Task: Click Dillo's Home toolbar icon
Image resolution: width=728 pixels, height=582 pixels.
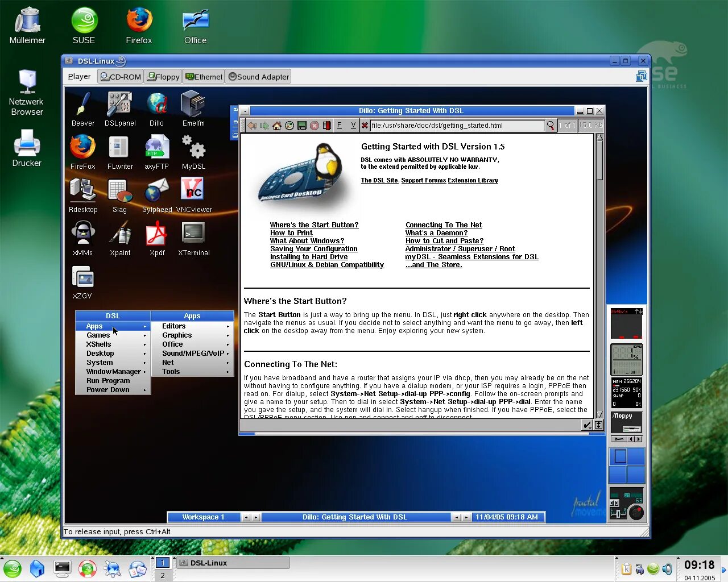Action: [277, 126]
